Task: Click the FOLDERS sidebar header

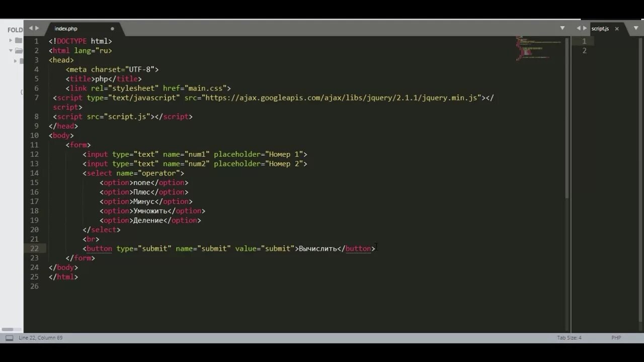Action: (x=15, y=30)
